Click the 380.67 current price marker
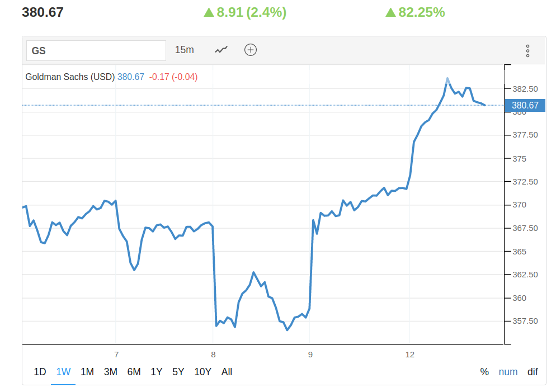The image size is (556, 392). pos(525,105)
